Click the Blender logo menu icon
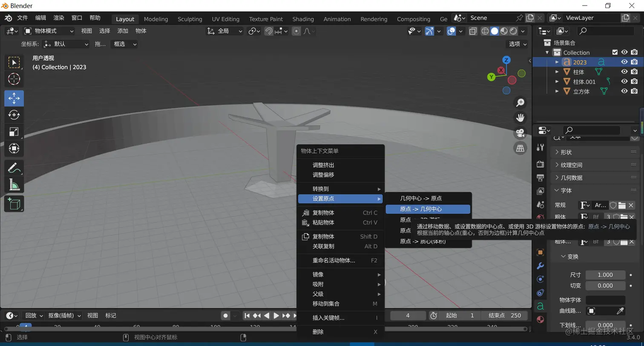This screenshot has width=644, height=346. click(8, 18)
